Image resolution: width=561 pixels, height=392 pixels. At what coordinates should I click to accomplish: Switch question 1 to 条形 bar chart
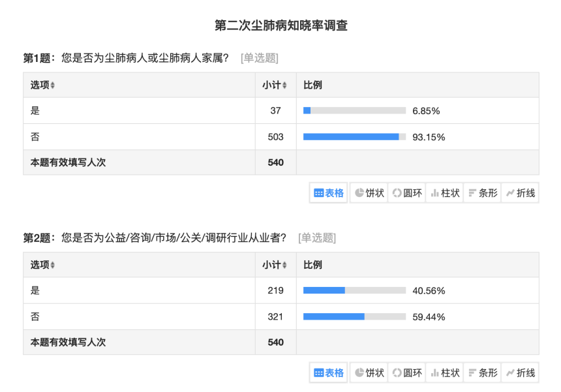click(482, 193)
